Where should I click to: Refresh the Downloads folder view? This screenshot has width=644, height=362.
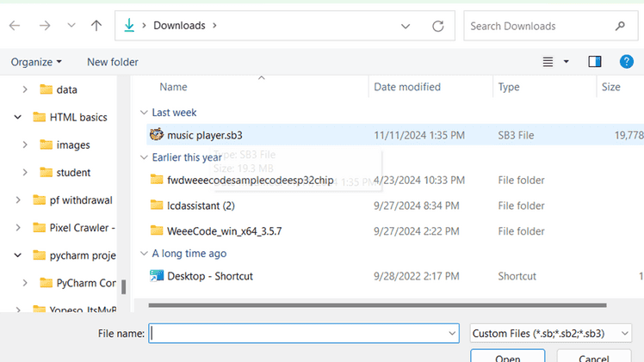[x=438, y=26]
